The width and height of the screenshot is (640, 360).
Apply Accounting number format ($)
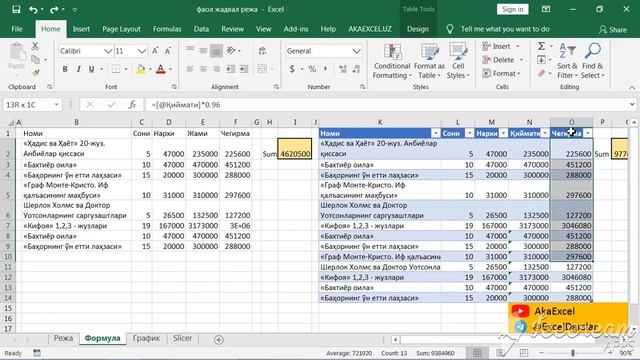292,69
